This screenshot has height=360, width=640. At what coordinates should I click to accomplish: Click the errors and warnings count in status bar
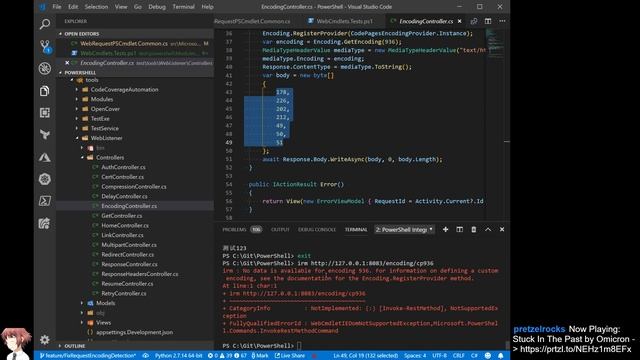[x=227, y=356]
